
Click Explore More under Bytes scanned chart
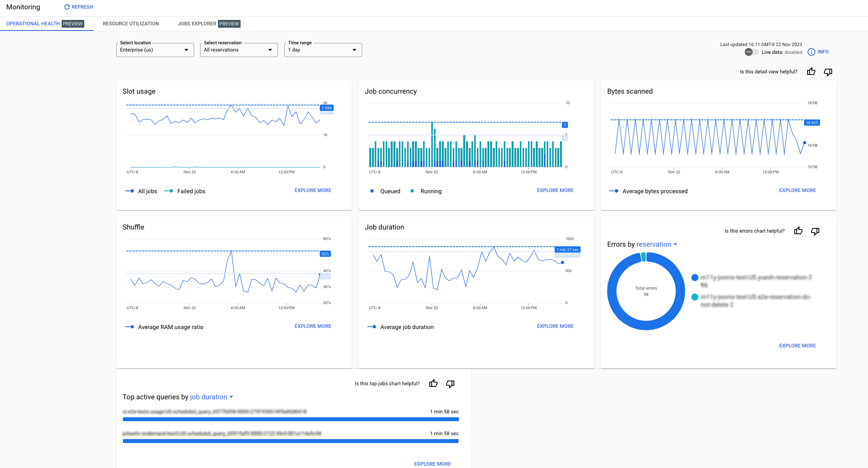coord(797,190)
